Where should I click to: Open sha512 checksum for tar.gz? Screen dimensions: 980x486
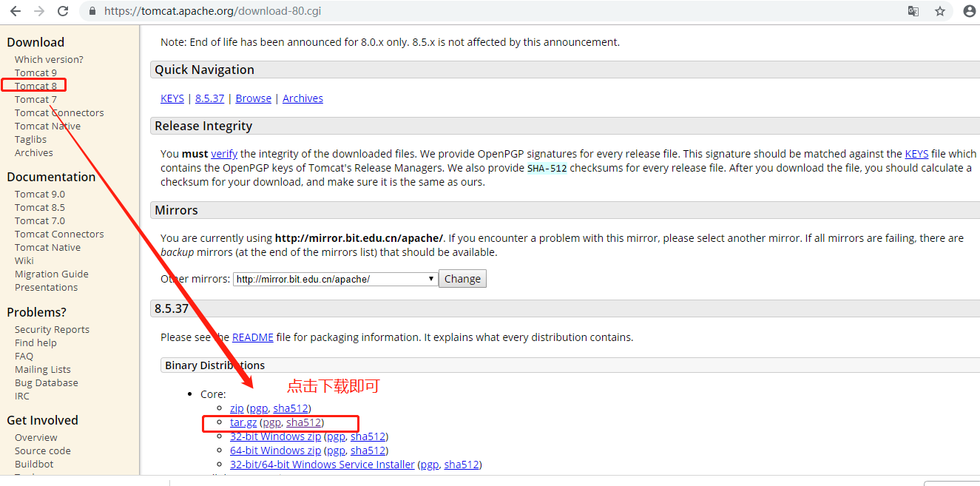[303, 422]
